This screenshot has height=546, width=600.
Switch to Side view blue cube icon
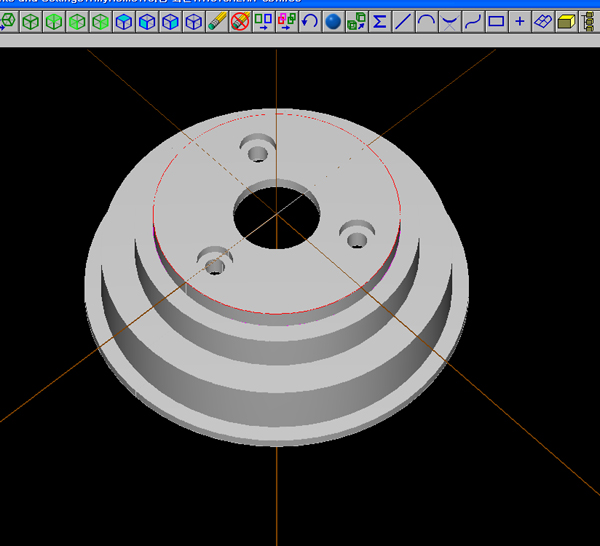click(171, 21)
